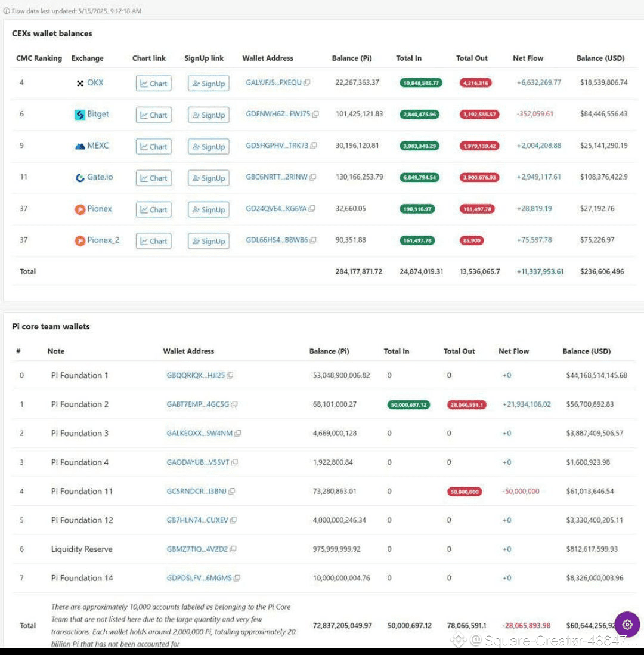
Task: Click OKX Total In badge 10,848,585.77
Action: coord(420,83)
